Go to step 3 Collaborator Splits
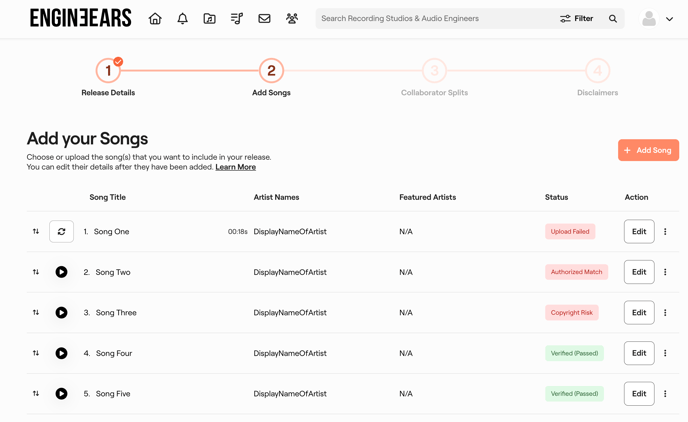688x422 pixels. click(434, 71)
